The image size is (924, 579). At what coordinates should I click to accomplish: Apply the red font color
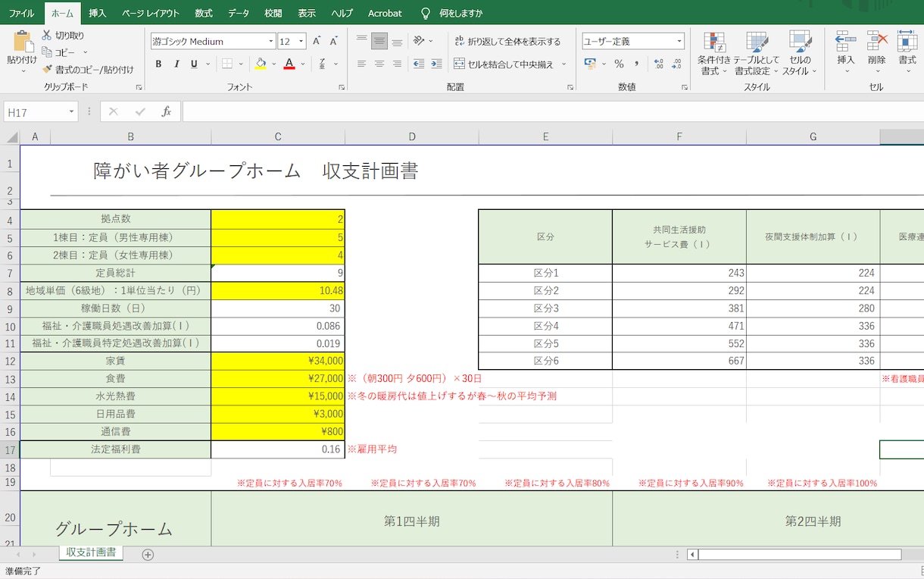pos(289,64)
